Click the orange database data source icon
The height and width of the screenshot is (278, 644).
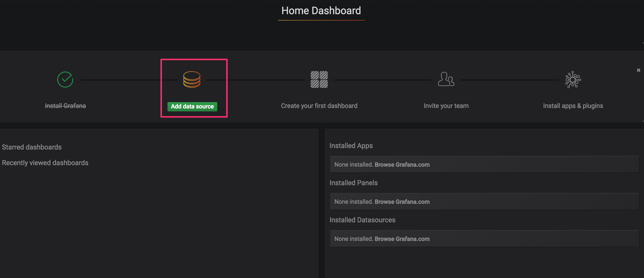pos(192,80)
